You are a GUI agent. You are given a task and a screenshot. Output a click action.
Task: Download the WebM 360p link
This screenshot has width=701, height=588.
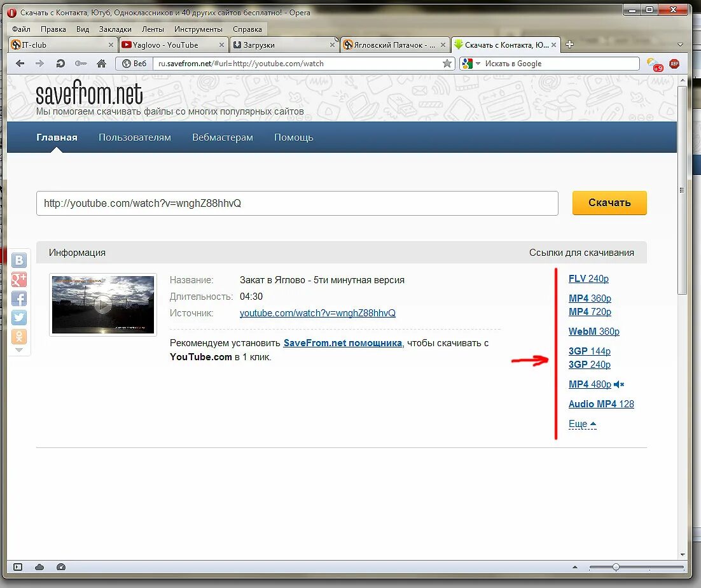[x=593, y=332]
